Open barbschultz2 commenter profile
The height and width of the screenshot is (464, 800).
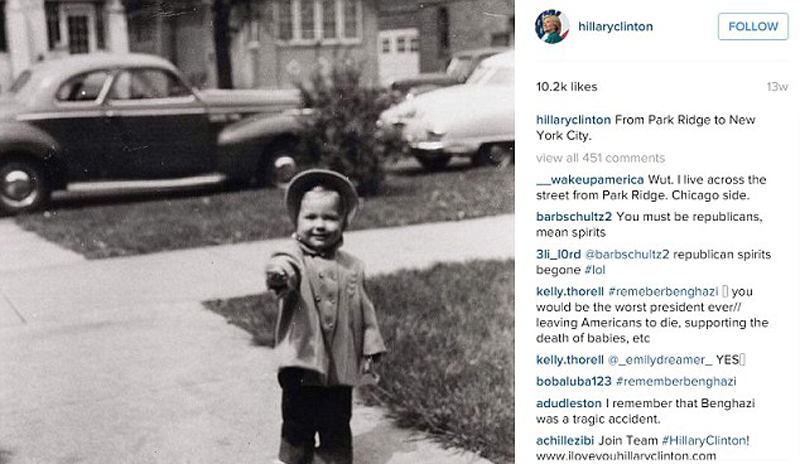pos(573,216)
